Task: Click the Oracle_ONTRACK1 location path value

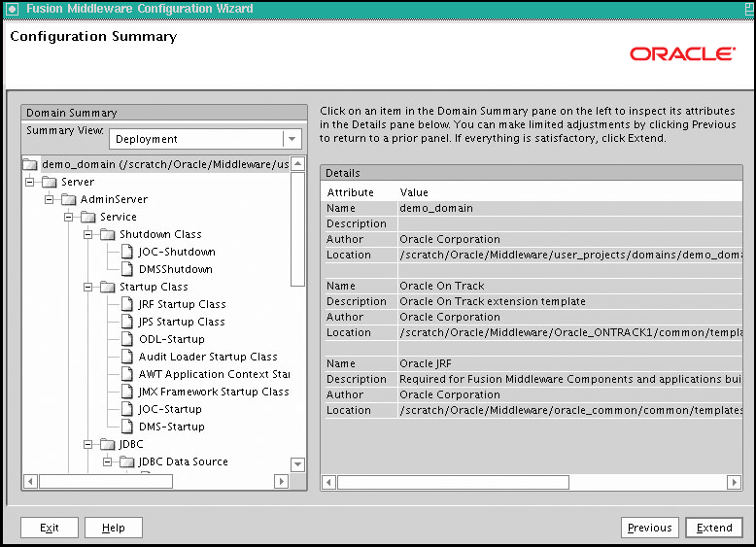Action: click(570, 332)
